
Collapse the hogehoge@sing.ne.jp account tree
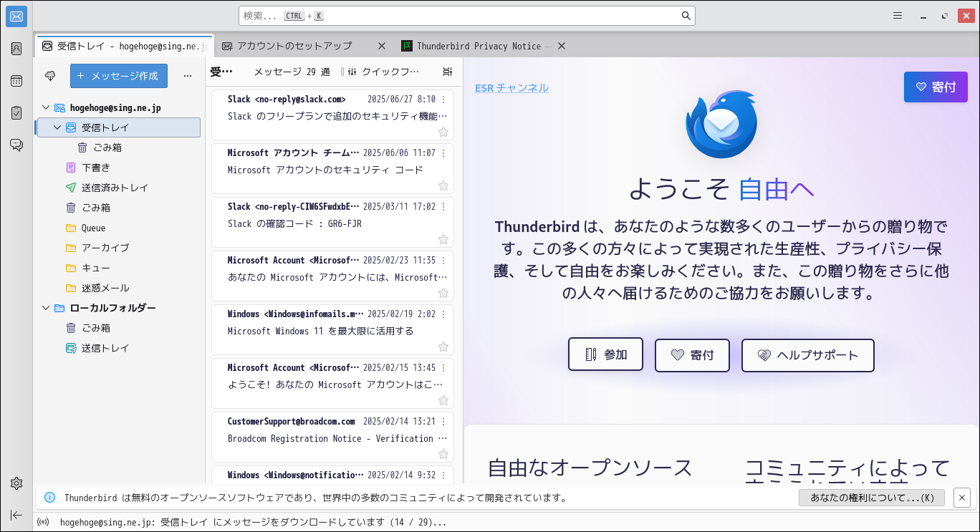coord(46,107)
